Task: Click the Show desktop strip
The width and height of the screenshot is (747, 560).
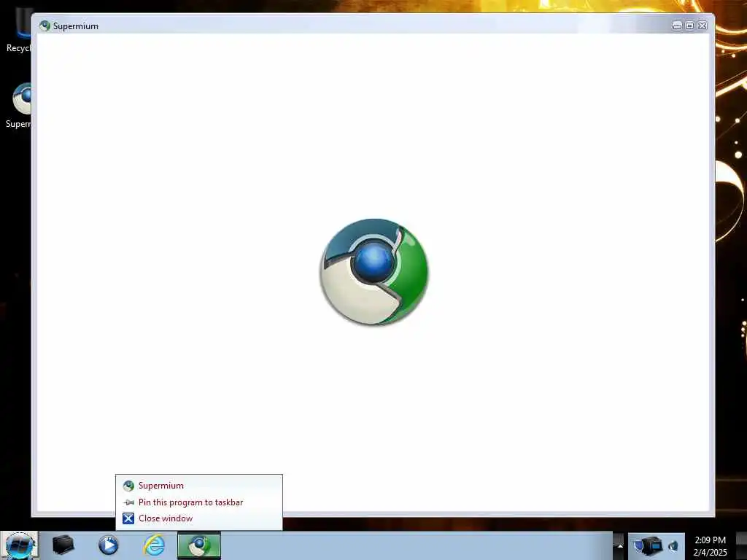Action: click(741, 545)
